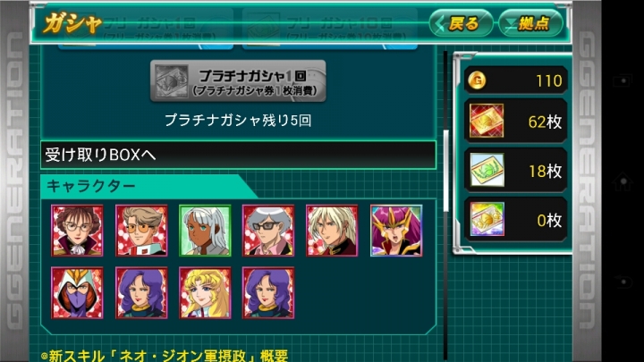Tap the プラチナガシャ1回 draw button
The image size is (644, 362).
click(238, 80)
